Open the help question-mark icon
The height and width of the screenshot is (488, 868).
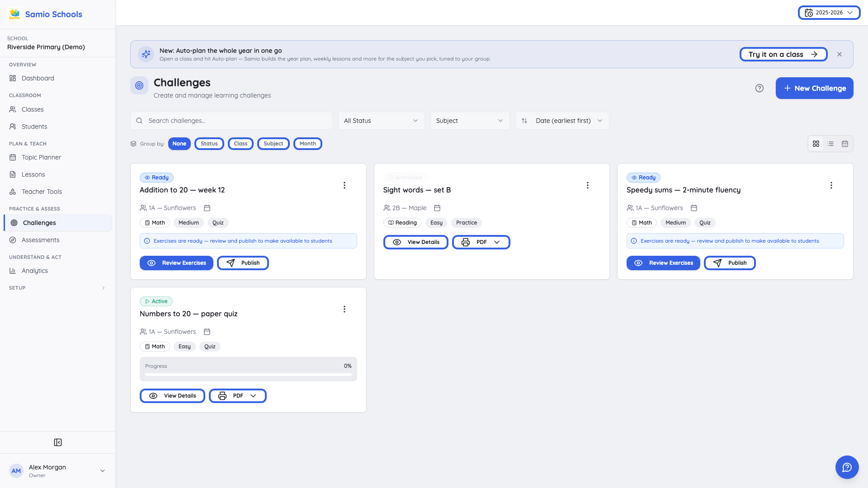(x=759, y=88)
